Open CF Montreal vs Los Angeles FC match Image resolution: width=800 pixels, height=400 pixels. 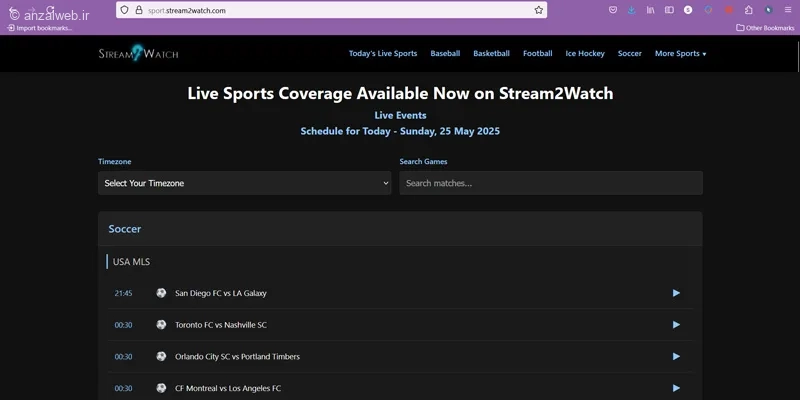[x=228, y=388]
